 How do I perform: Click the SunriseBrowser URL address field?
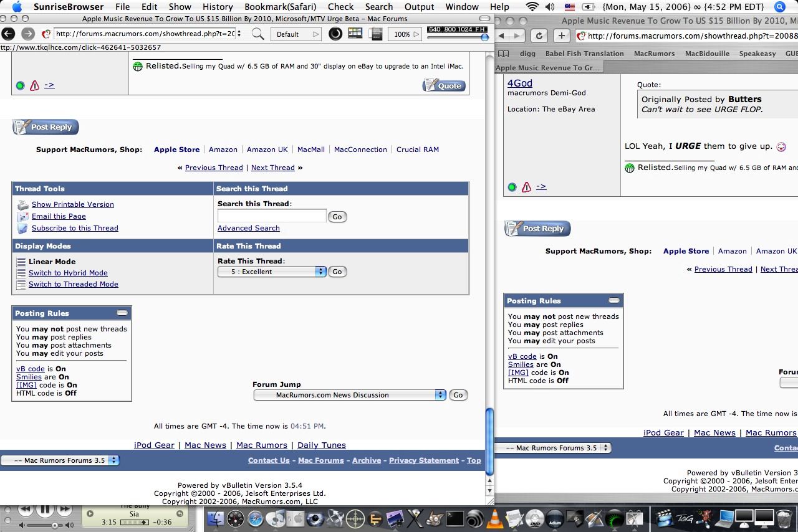[144, 34]
